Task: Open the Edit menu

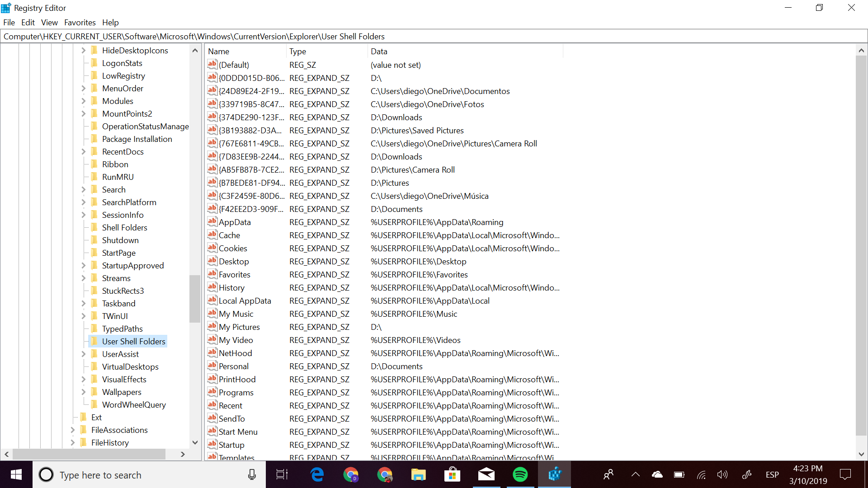Action: tap(28, 23)
